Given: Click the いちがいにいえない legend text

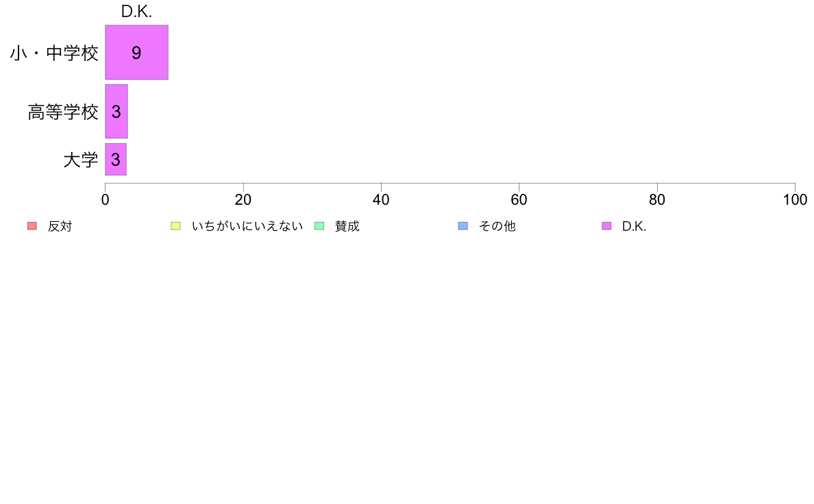Looking at the screenshot, I should [247, 226].
